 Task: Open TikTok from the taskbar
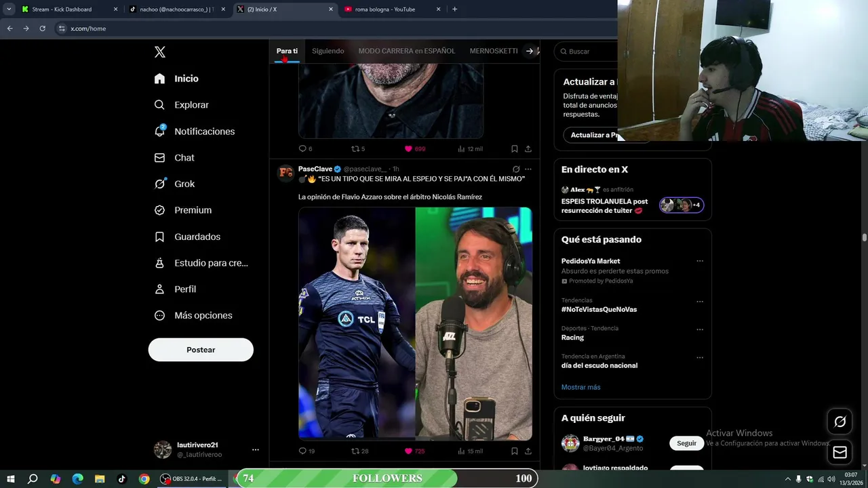[x=122, y=479]
